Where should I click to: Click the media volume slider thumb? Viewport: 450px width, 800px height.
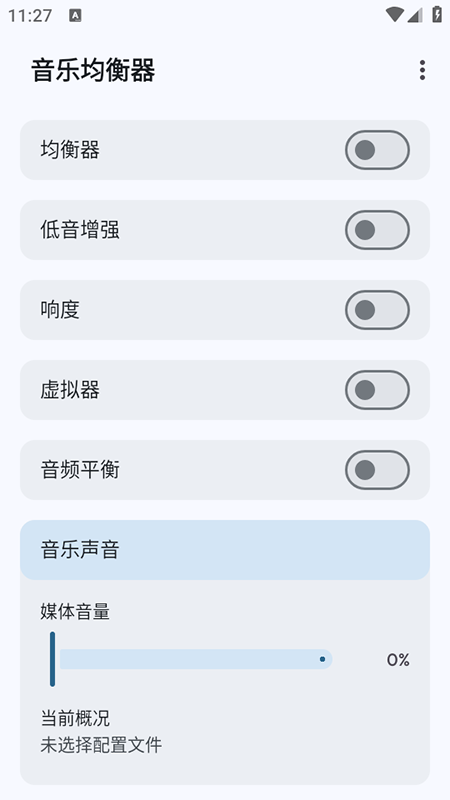click(53, 659)
